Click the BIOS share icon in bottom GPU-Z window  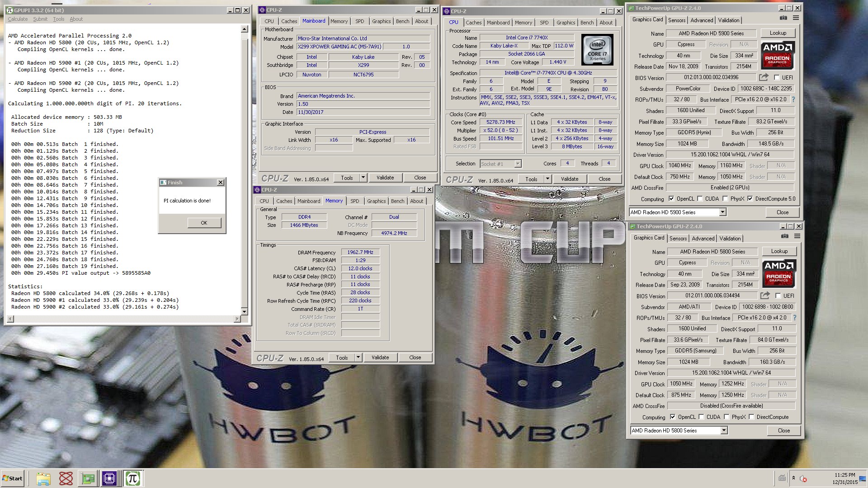click(x=765, y=296)
